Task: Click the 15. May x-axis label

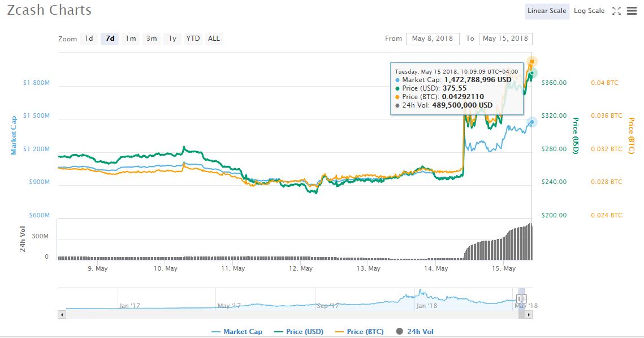Action: click(x=504, y=268)
